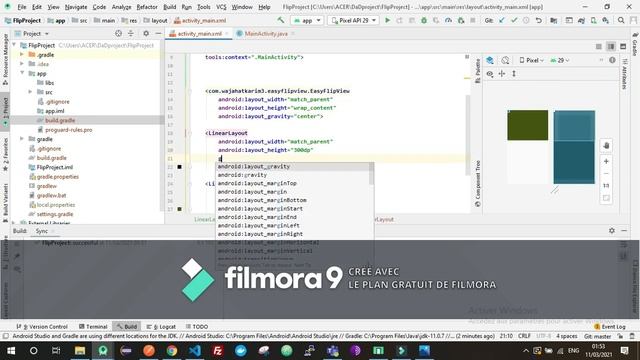Search everywhere with the magnifier icon
The width and height of the screenshot is (640, 360).
tap(621, 20)
